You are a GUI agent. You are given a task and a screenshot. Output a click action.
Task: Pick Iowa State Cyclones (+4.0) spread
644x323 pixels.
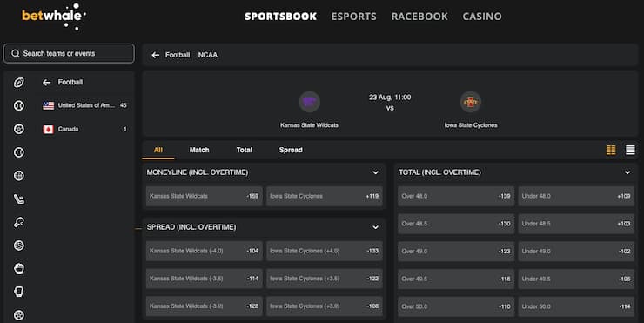click(x=325, y=251)
